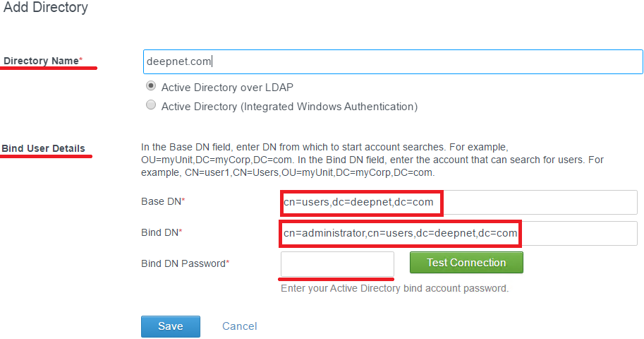Focus the Bind DN Password box
644x339 pixels.
tap(337, 263)
